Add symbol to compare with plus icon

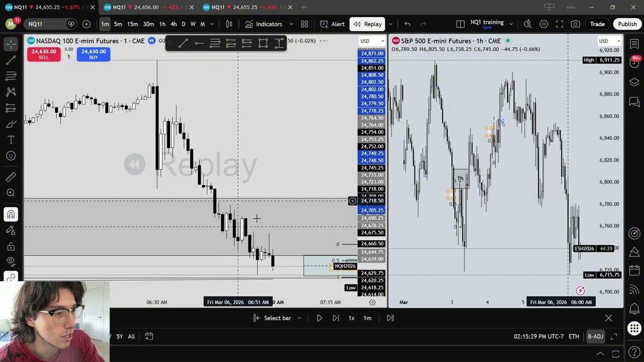tap(87, 24)
